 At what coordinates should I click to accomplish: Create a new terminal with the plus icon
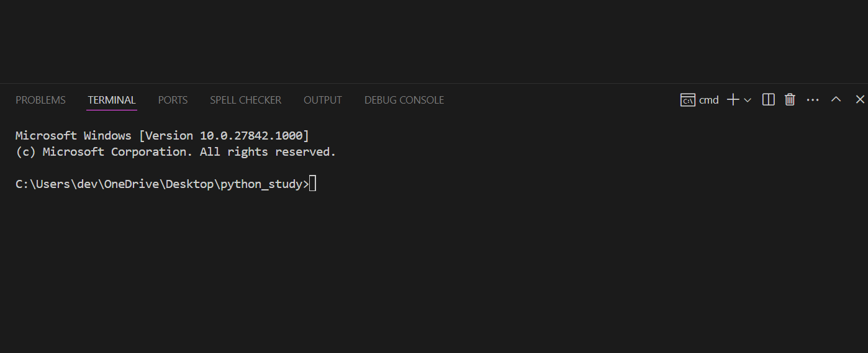733,100
